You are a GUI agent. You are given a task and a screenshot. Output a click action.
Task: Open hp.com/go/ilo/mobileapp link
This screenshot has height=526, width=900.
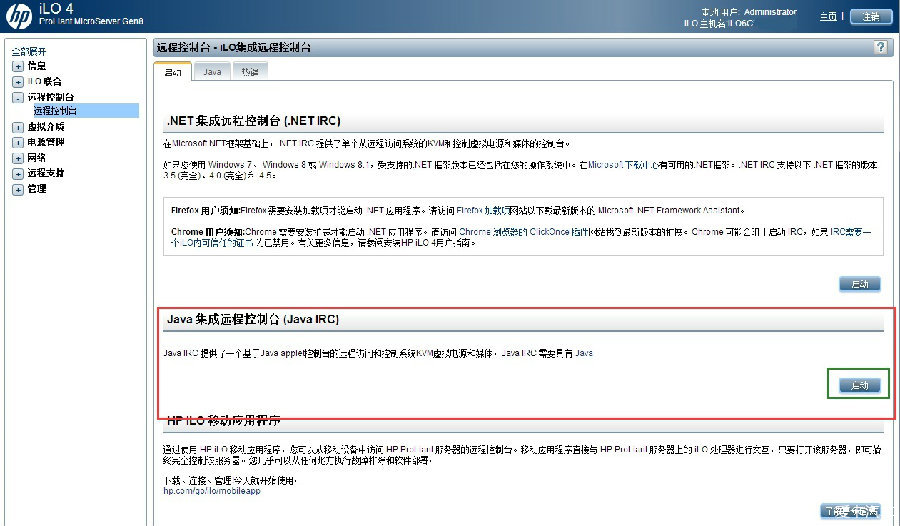point(212,492)
